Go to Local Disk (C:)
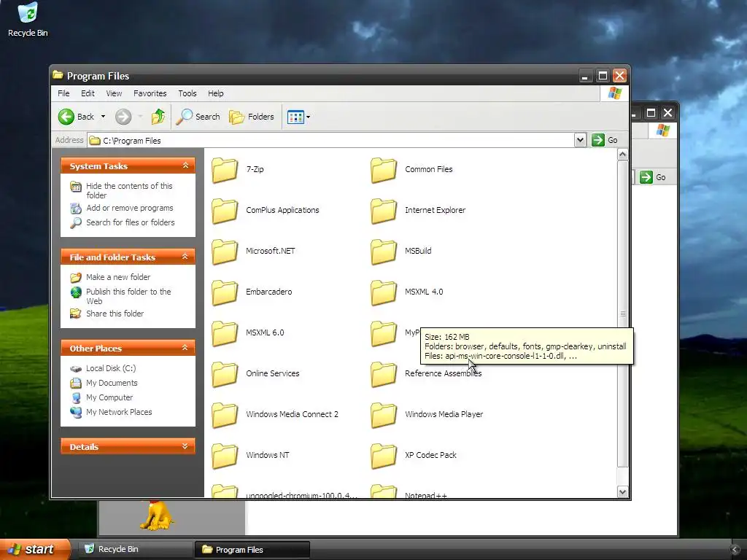 [x=111, y=368]
